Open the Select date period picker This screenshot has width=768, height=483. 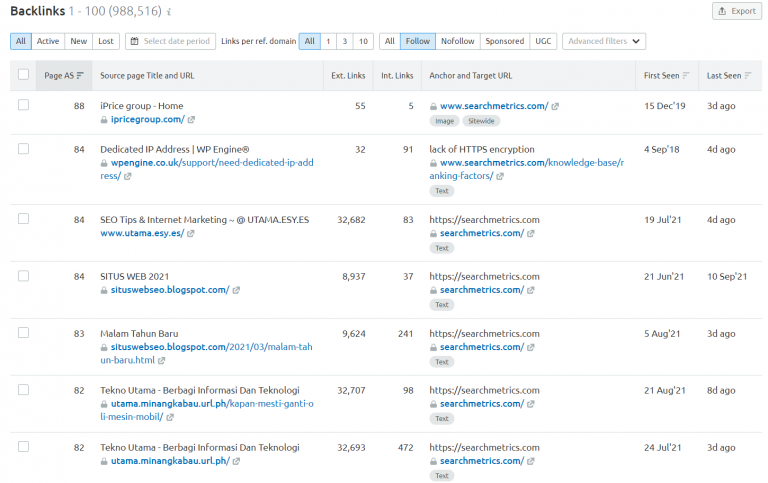pos(170,41)
